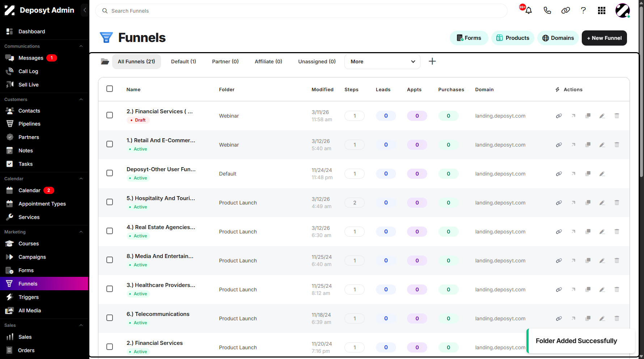Open the More folders dropdown
Screen dimensions: 644x359
[382, 62]
